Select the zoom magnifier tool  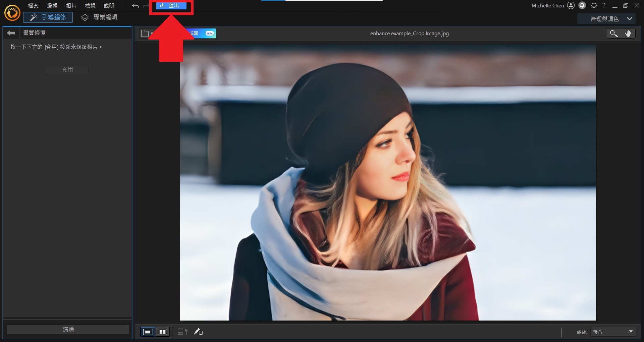point(613,34)
